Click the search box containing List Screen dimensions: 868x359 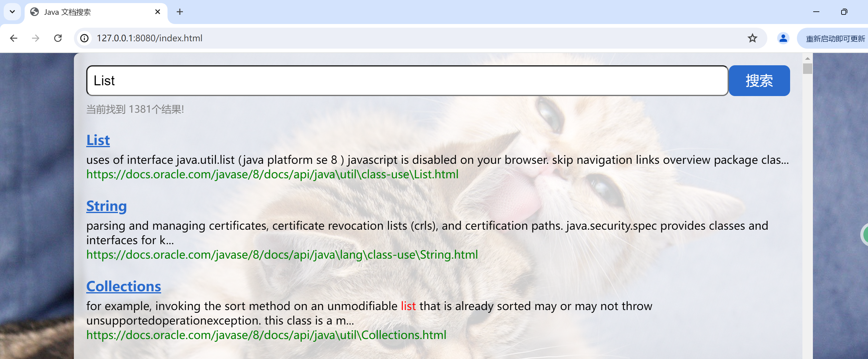pos(407,81)
